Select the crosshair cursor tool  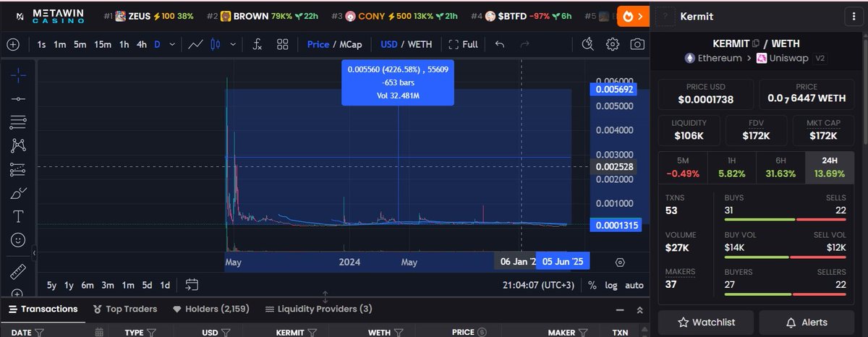pyautogui.click(x=19, y=75)
